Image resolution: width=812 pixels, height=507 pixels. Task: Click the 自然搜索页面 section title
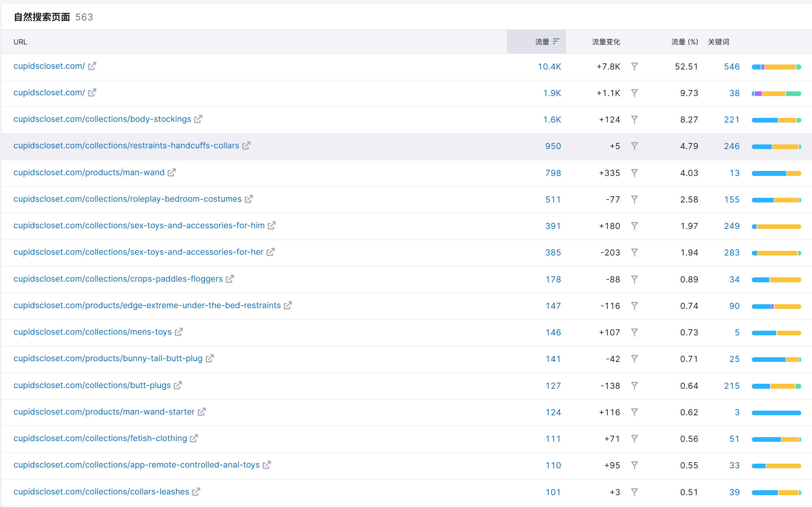point(42,17)
